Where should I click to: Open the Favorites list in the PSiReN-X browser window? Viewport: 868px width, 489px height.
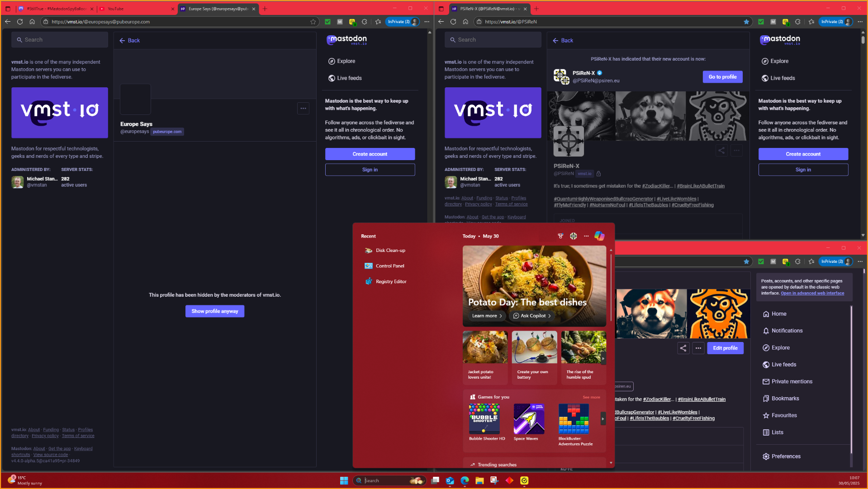(x=811, y=22)
